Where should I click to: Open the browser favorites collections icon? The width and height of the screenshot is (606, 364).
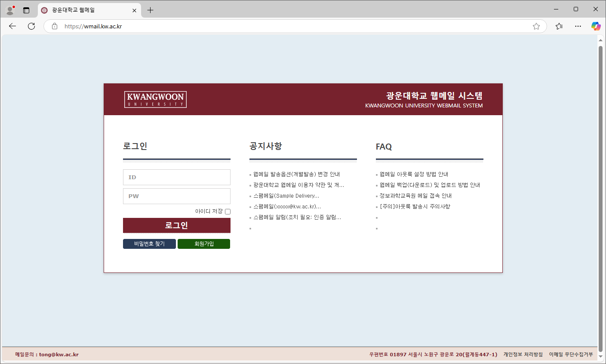pyautogui.click(x=559, y=26)
